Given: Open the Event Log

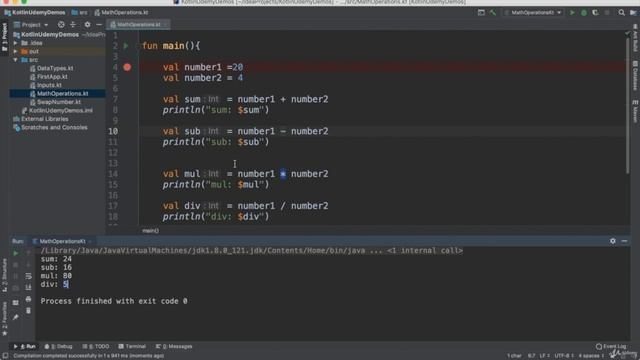Looking at the screenshot, I should point(611,347).
